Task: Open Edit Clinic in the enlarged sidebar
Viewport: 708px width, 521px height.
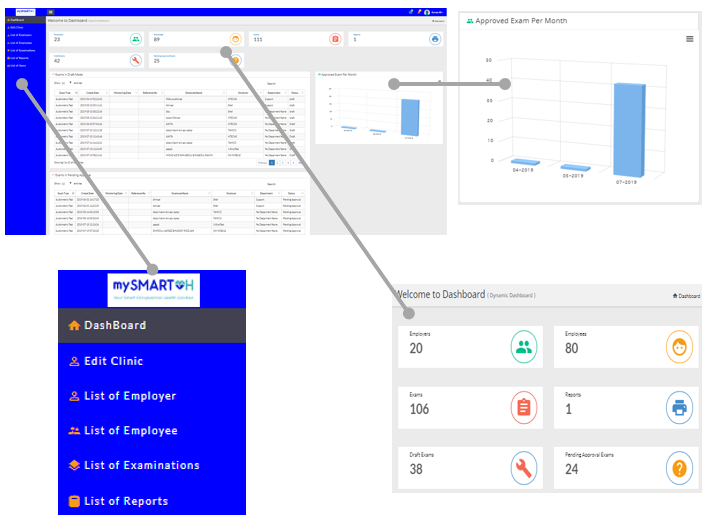Action: click(113, 361)
